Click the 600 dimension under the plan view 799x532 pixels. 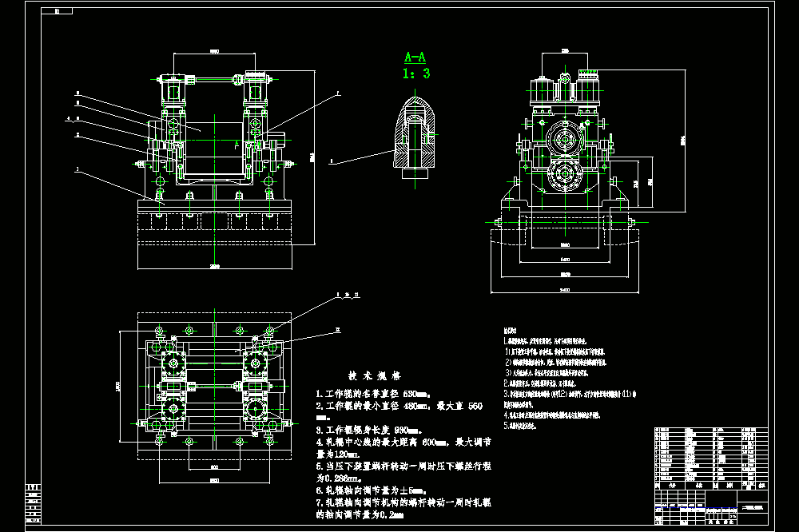[x=214, y=467]
